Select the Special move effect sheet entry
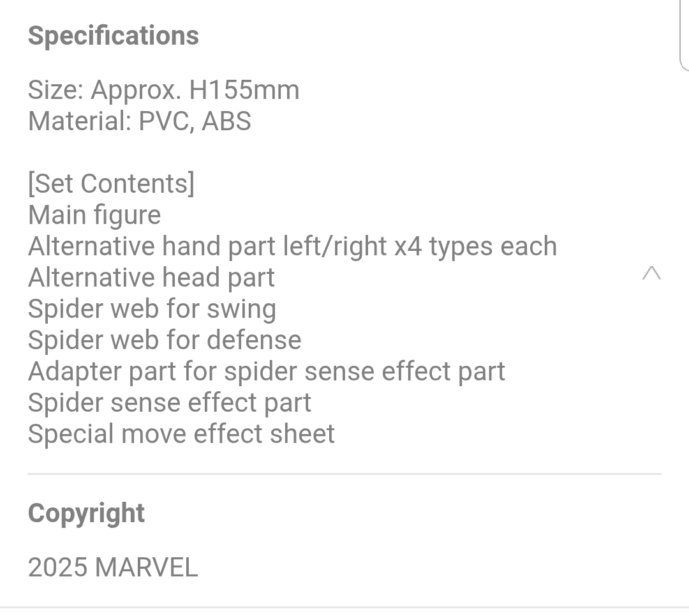 [x=181, y=435]
